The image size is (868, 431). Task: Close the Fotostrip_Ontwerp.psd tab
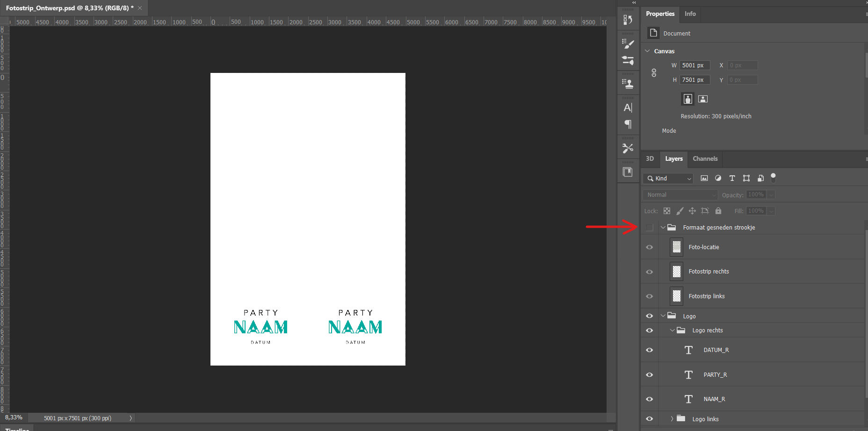point(140,8)
